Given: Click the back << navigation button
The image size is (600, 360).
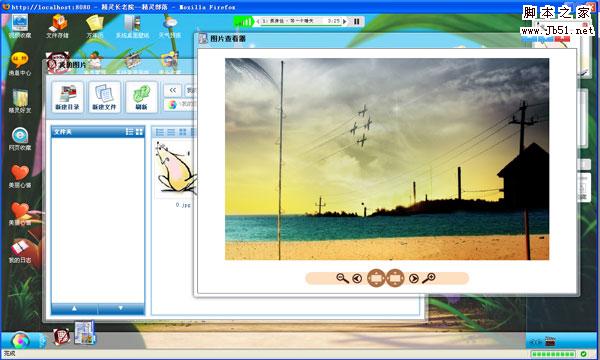Looking at the screenshot, I should pyautogui.click(x=173, y=90).
